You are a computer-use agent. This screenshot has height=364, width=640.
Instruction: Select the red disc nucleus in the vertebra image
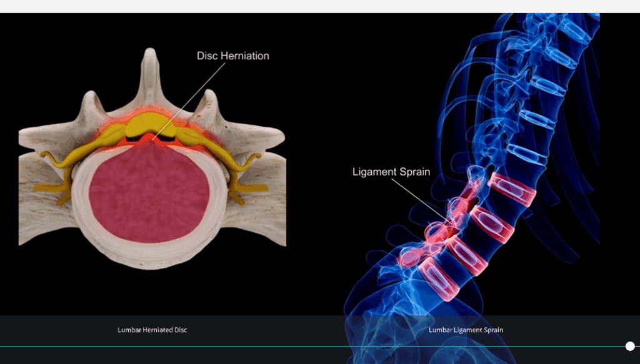(149, 195)
